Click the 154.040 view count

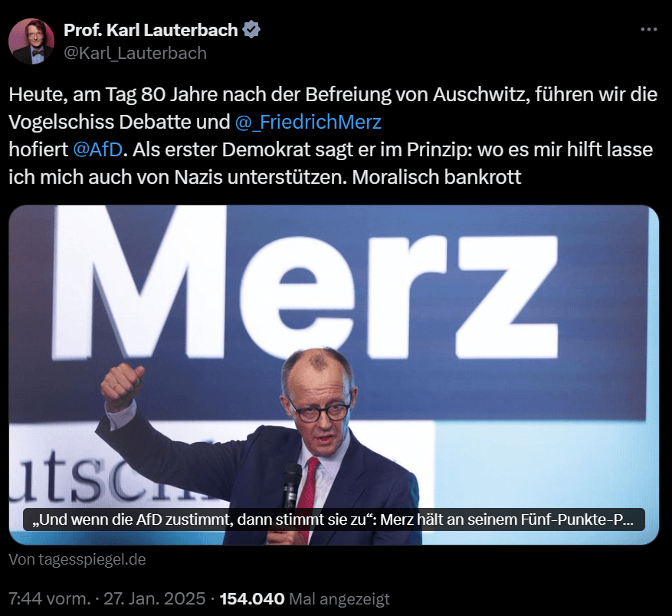click(252, 599)
